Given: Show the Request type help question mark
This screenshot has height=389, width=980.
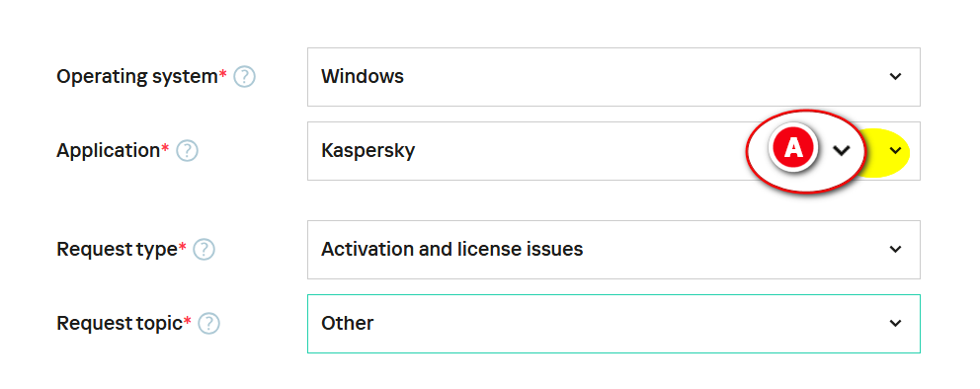Looking at the screenshot, I should [x=204, y=250].
